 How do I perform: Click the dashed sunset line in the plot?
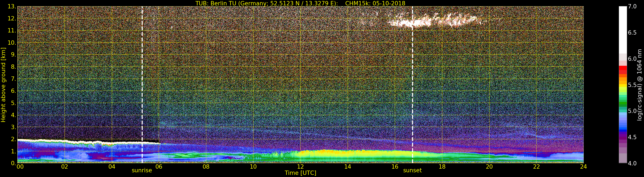(412, 85)
